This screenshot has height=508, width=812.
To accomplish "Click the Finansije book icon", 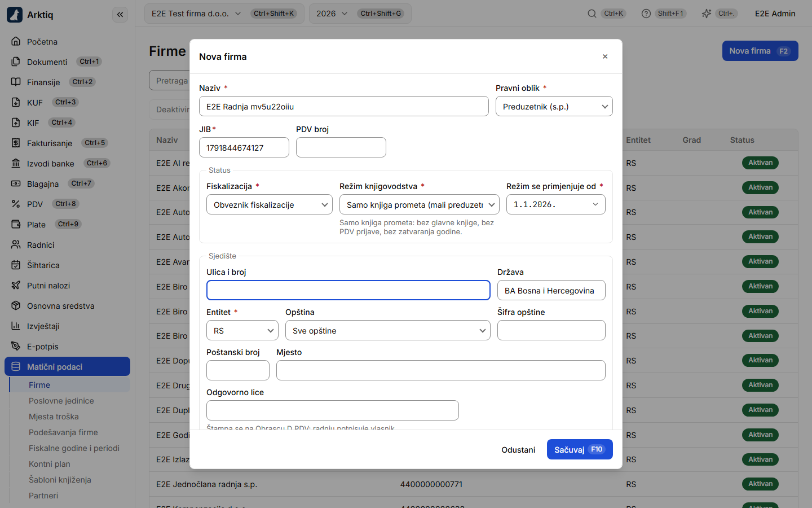I will tap(16, 82).
